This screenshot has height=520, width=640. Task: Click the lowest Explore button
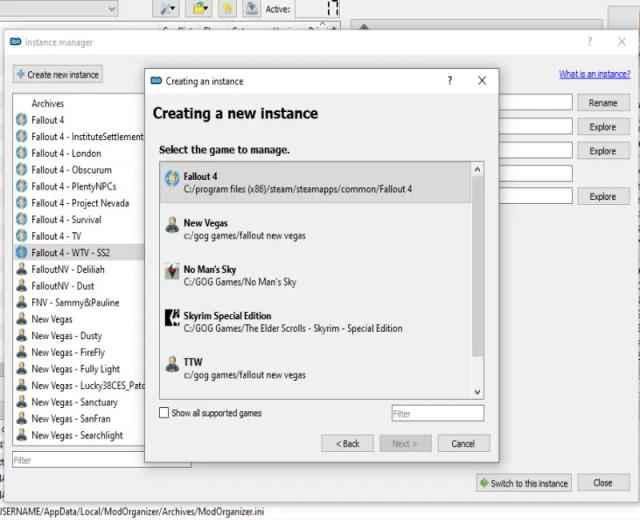[603, 196]
